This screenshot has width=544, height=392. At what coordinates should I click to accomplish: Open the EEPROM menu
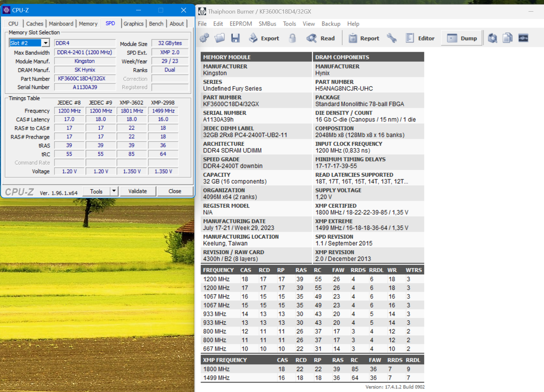tap(241, 24)
